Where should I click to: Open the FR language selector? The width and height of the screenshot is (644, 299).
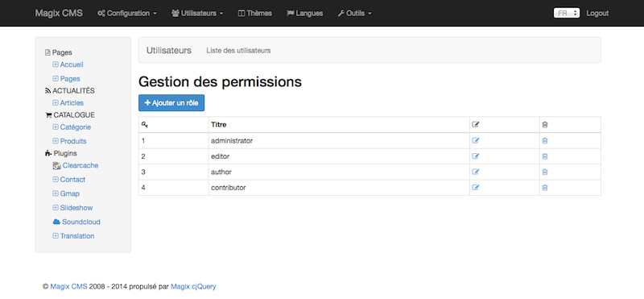567,13
